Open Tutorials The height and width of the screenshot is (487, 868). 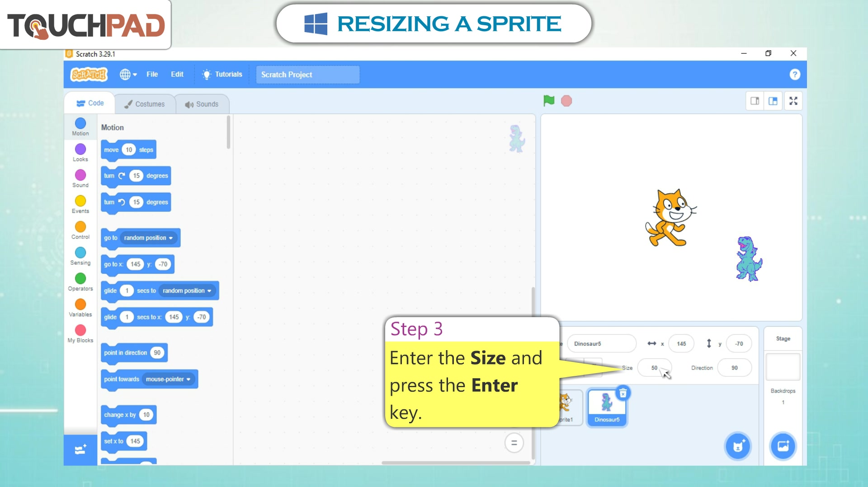point(222,74)
